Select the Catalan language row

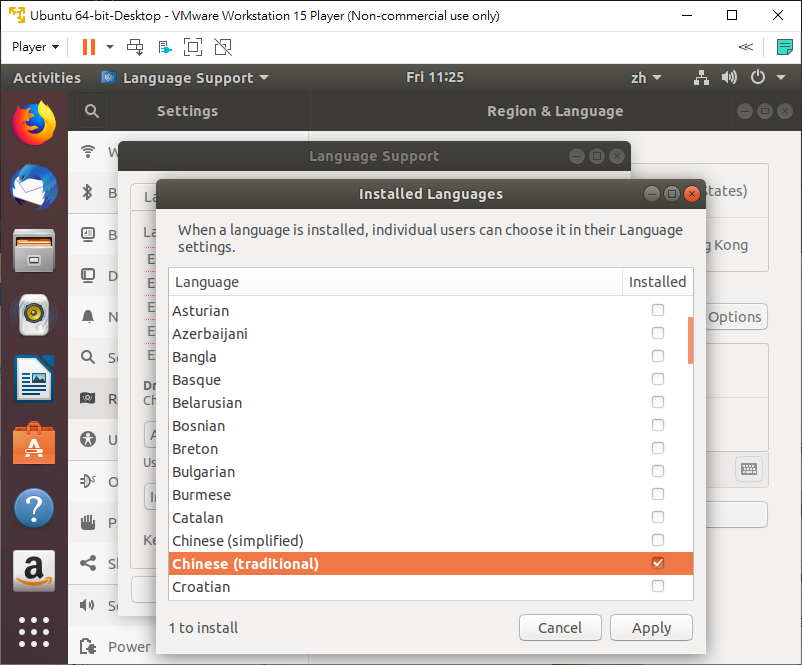tap(431, 518)
